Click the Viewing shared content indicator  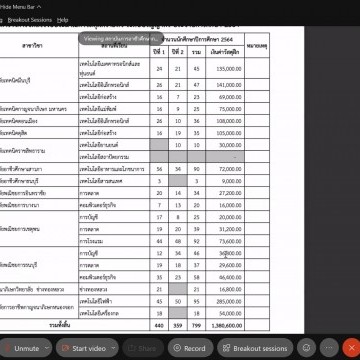(121, 39)
